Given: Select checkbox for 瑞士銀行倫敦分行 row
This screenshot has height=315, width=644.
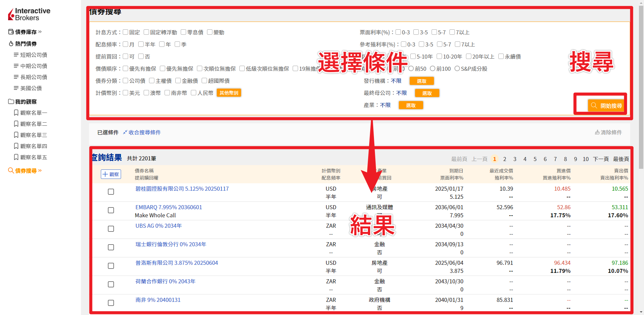Looking at the screenshot, I should (x=111, y=247).
